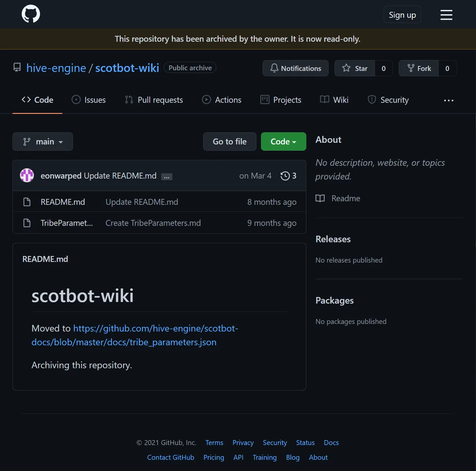View the fork count
This screenshot has width=476, height=471.
coord(447,68)
